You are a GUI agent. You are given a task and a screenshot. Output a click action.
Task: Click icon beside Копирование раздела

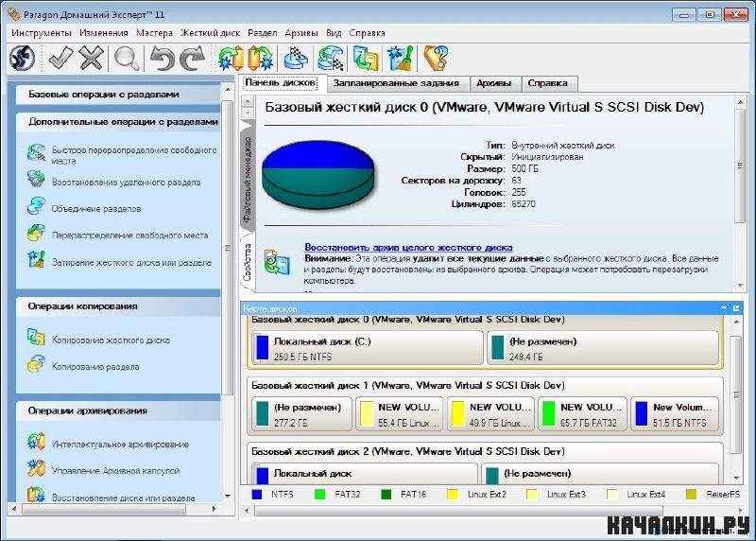point(36,364)
